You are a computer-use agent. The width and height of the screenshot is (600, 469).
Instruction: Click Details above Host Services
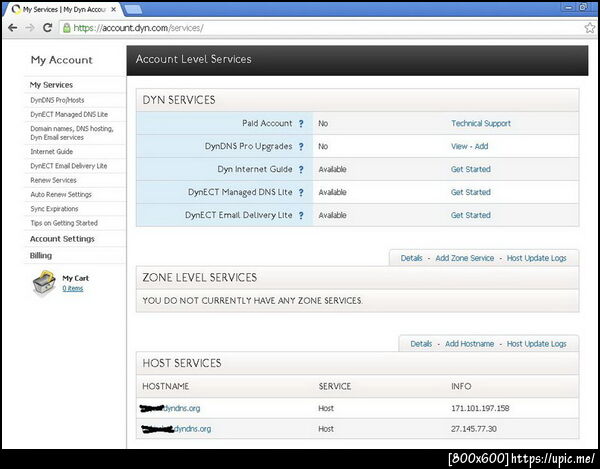(x=421, y=344)
